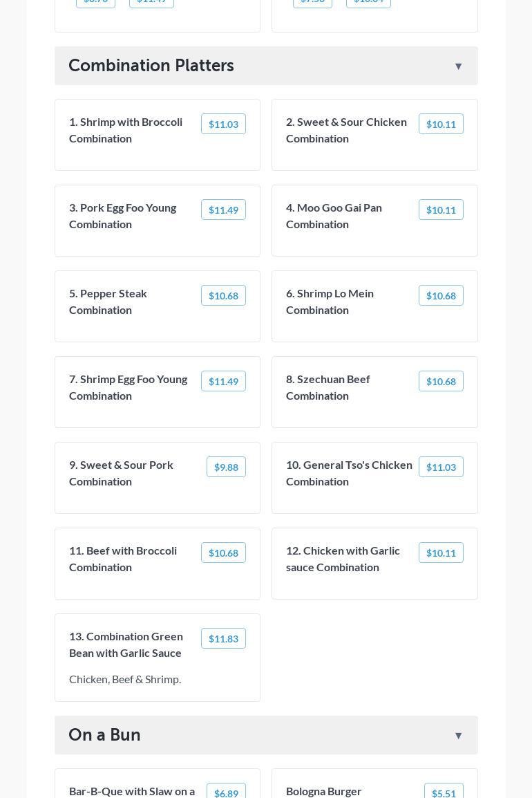Add Pepper Steak Combination at $10.68

click(223, 296)
